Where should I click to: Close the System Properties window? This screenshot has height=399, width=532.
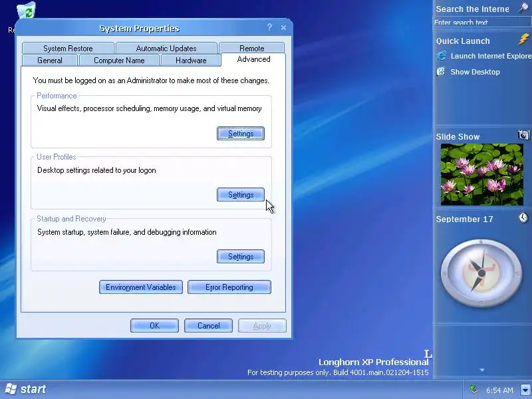click(x=284, y=28)
